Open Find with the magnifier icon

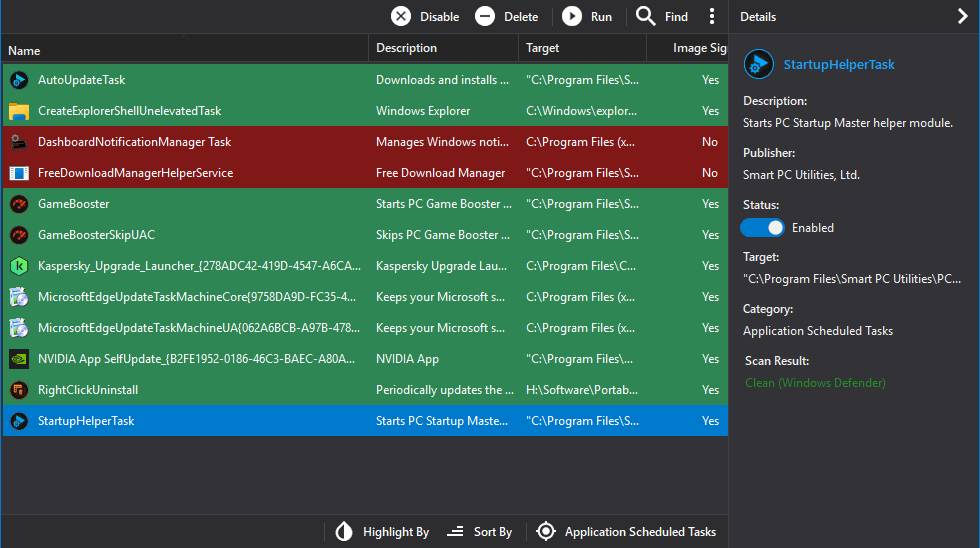[646, 16]
